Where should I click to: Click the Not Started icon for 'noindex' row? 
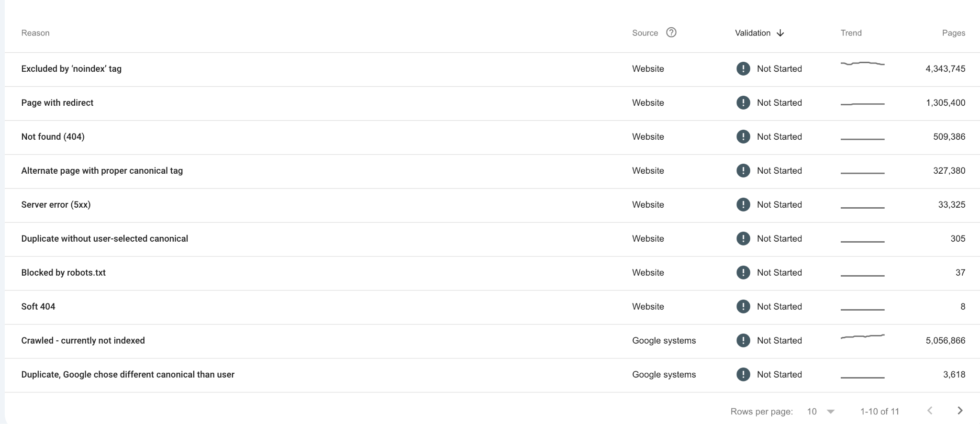click(743, 68)
